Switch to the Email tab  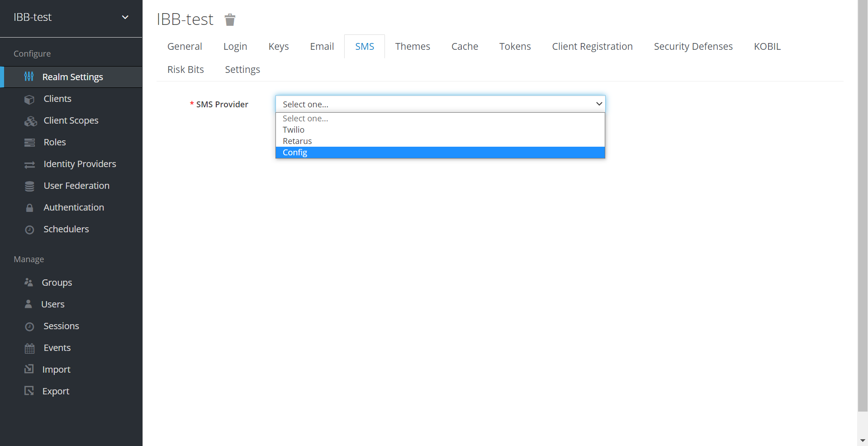click(x=322, y=46)
